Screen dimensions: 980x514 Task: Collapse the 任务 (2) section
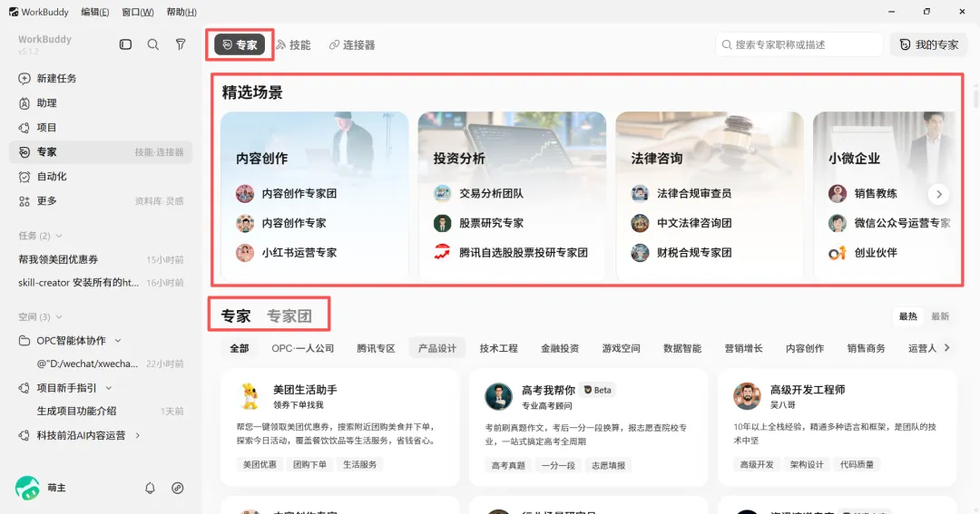tap(59, 236)
